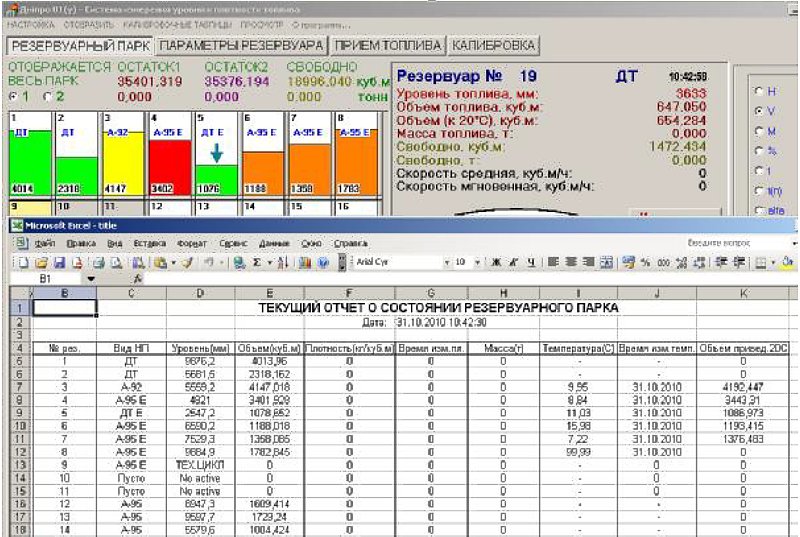The height and width of the screenshot is (537, 800).
Task: Open the toolbar options handle before font box
Action: coord(342,262)
